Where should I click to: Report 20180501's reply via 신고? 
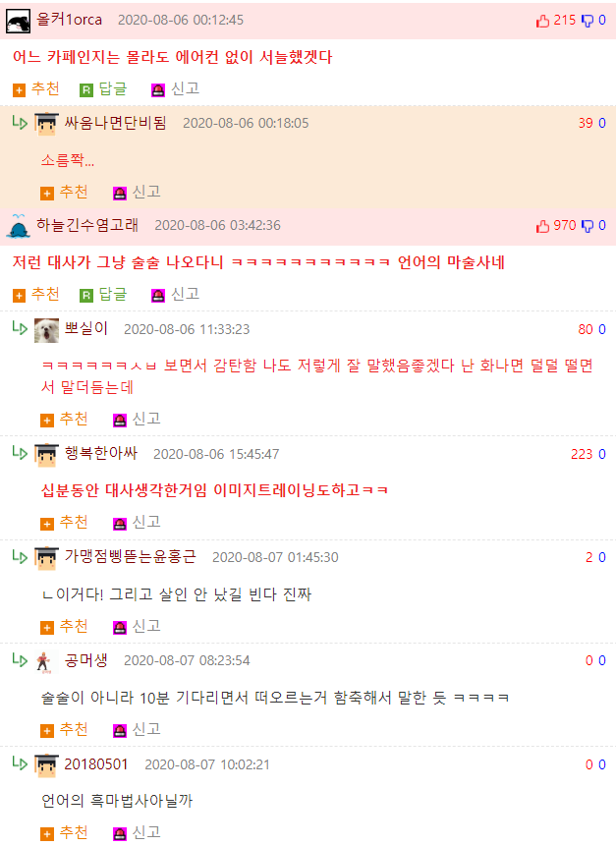137,832
